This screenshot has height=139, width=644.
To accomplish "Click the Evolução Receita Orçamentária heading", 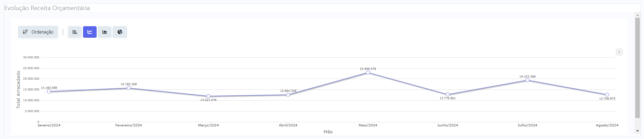I will 47,8.
